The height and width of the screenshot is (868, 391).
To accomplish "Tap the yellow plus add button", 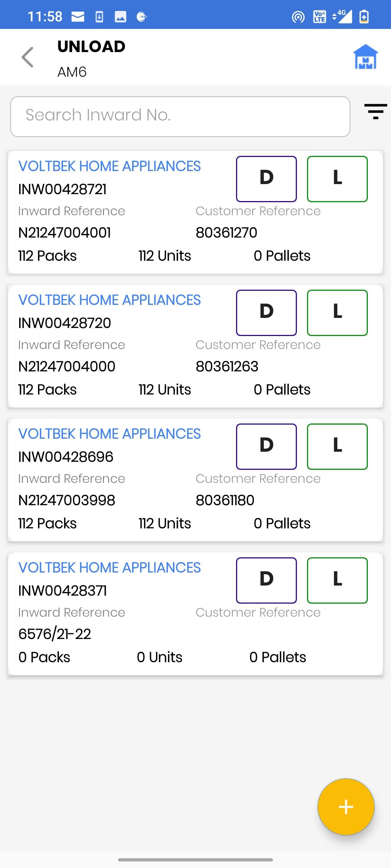I will coord(346,807).
